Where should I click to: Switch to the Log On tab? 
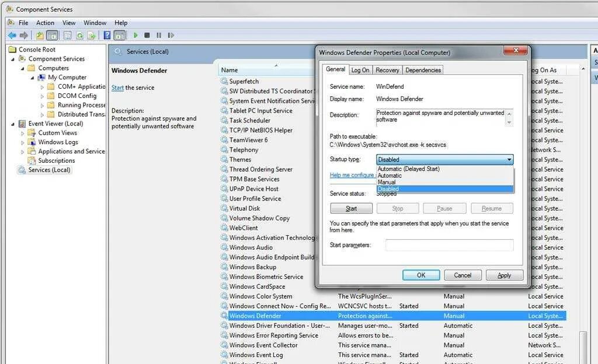coord(360,70)
